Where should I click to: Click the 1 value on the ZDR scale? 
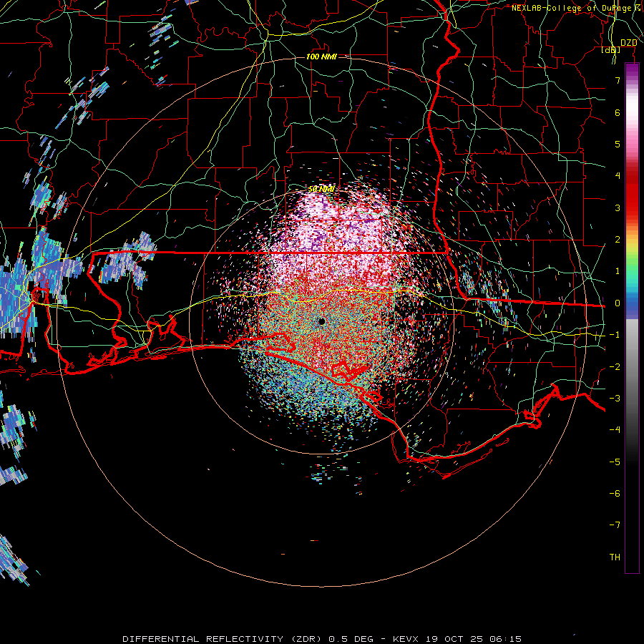618,271
